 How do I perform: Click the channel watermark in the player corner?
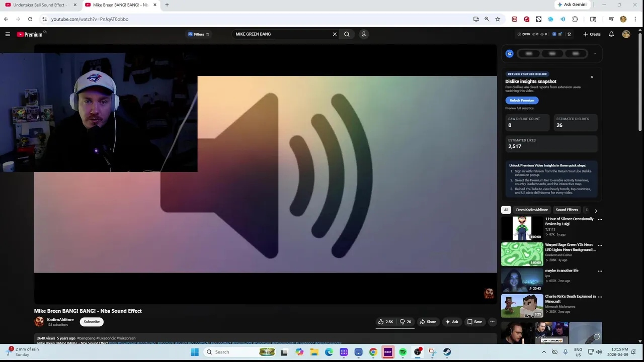tap(489, 293)
